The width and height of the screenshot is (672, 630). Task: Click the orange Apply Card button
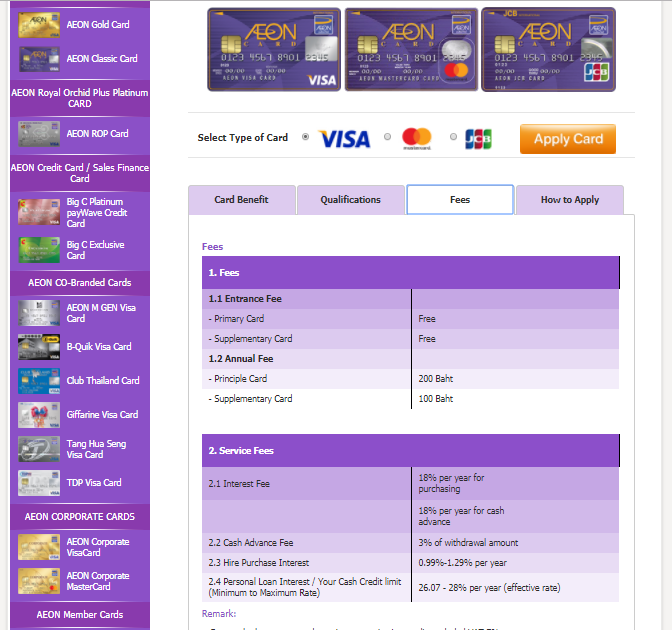568,139
